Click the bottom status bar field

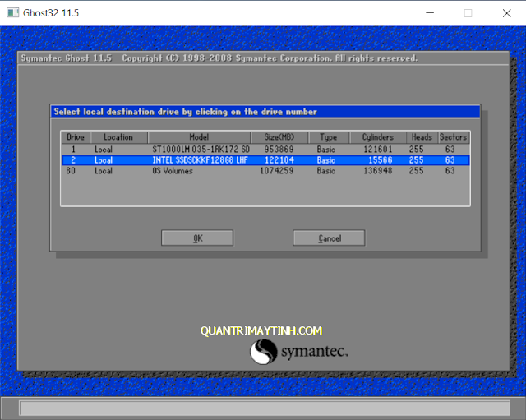tap(265, 408)
